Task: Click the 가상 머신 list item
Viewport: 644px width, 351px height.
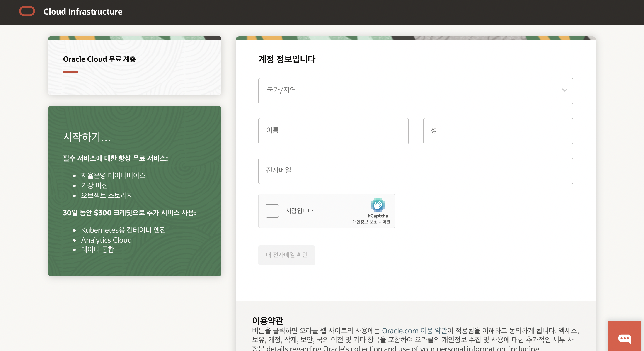Action: click(x=94, y=185)
